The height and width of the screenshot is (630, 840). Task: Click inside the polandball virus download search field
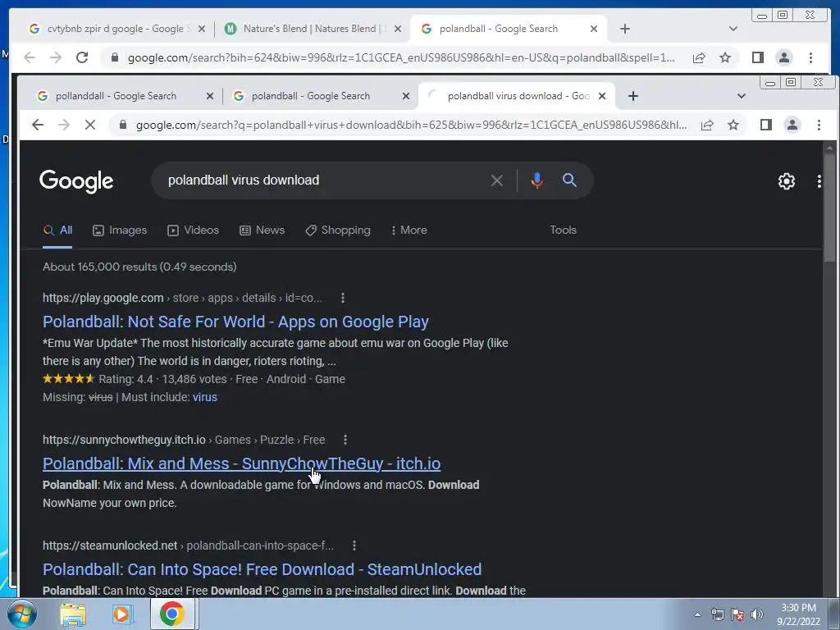coord(322,180)
